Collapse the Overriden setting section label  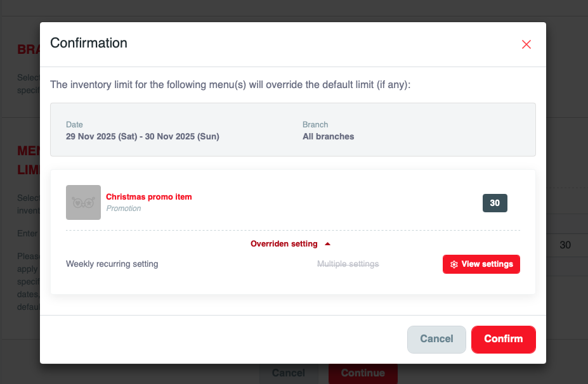coord(284,244)
